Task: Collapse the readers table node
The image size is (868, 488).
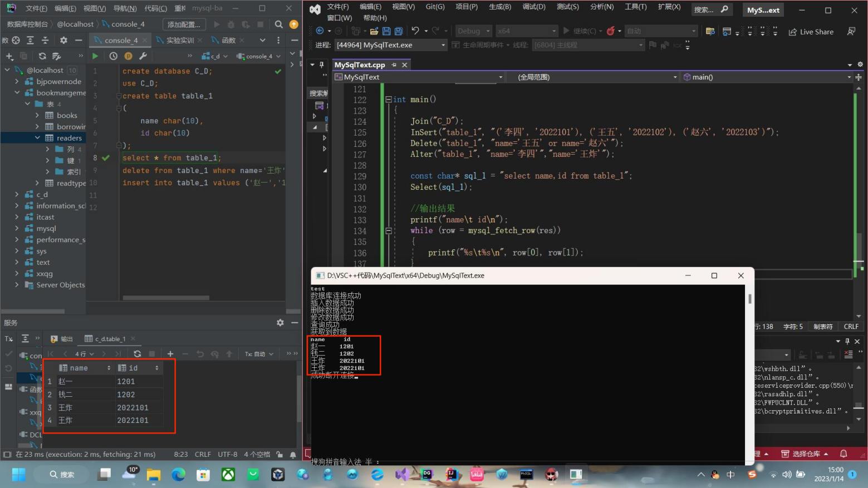Action: pos(37,138)
